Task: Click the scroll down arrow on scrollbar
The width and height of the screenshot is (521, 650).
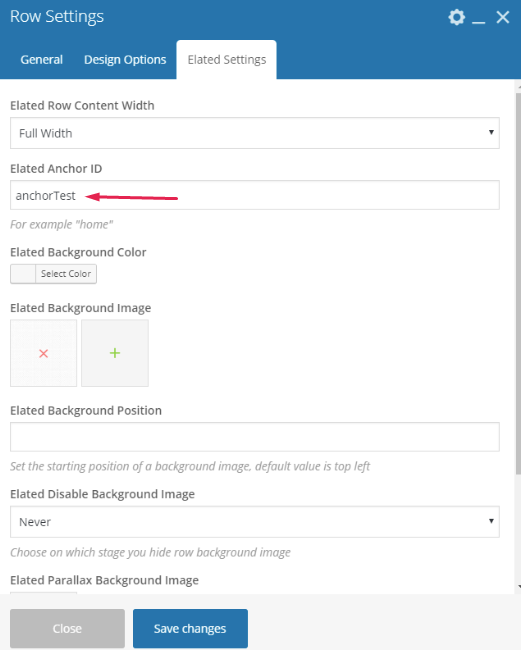Action: [519, 587]
